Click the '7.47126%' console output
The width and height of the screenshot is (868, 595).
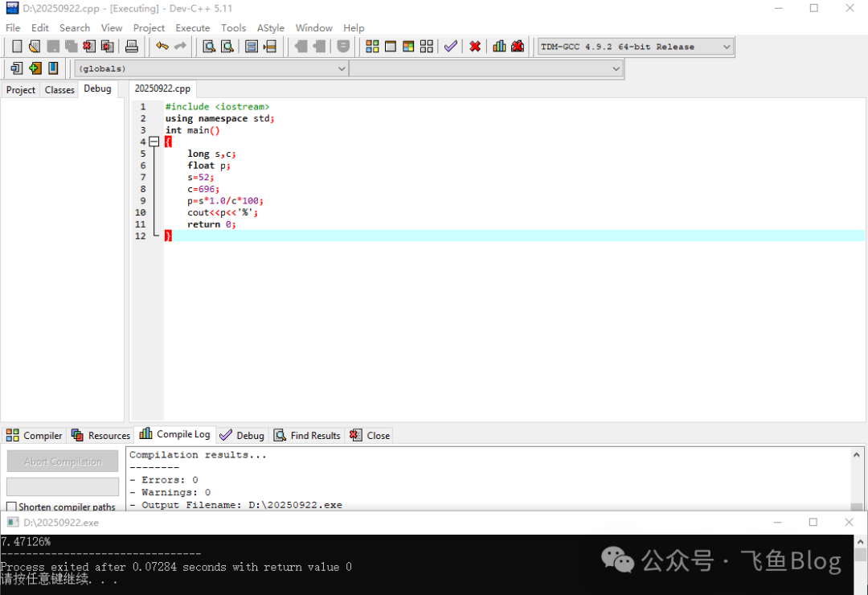(26, 542)
